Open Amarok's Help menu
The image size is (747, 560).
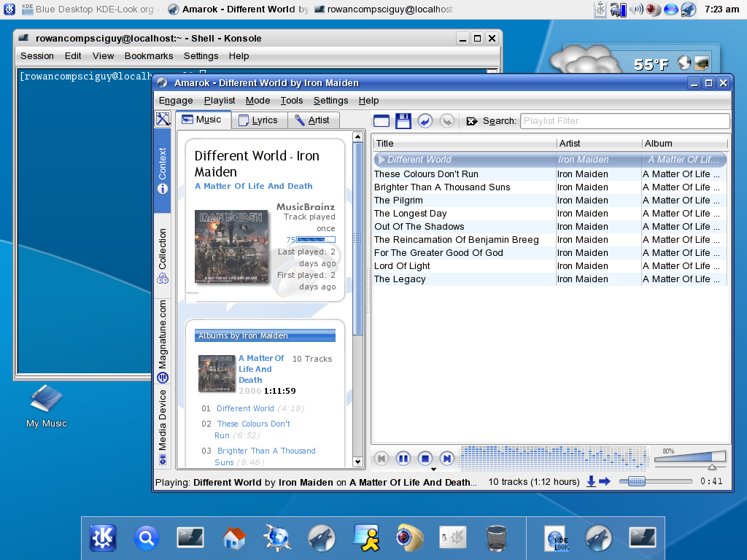pyautogui.click(x=368, y=101)
